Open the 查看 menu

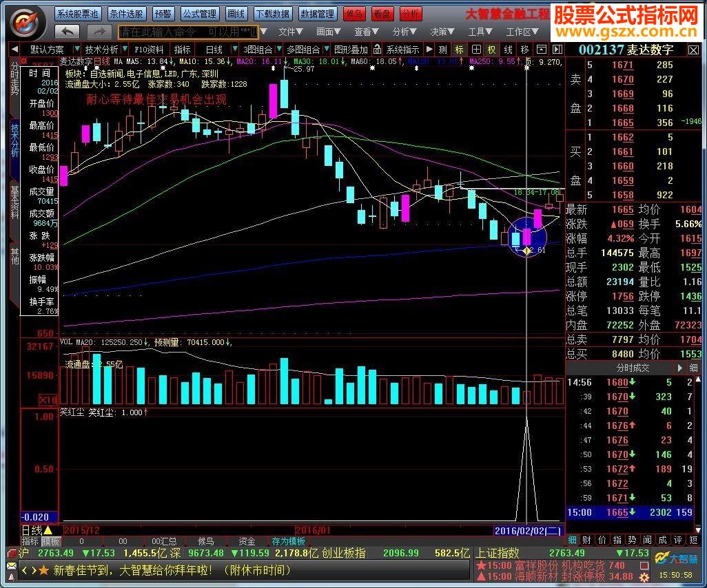click(x=367, y=32)
